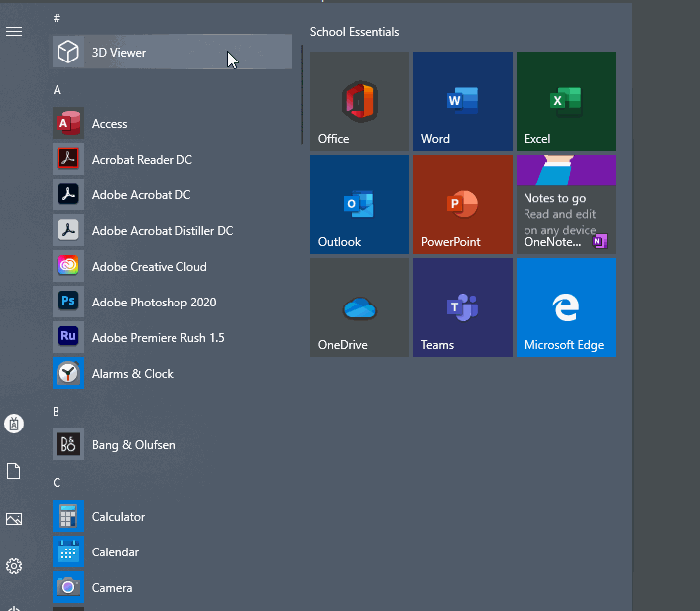Screen dimensions: 700x611
Task: Open the user account icon
Action: (14, 424)
